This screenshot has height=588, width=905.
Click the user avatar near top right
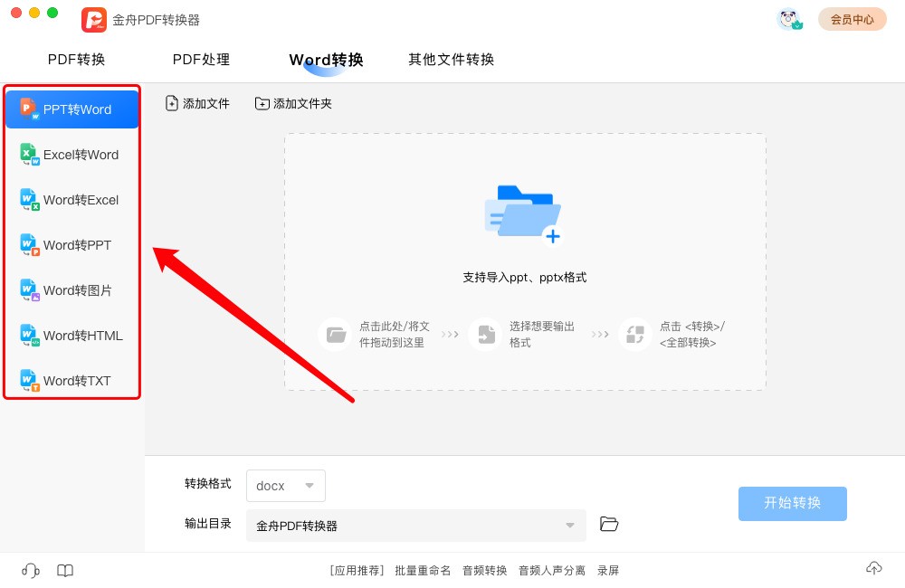(x=789, y=19)
